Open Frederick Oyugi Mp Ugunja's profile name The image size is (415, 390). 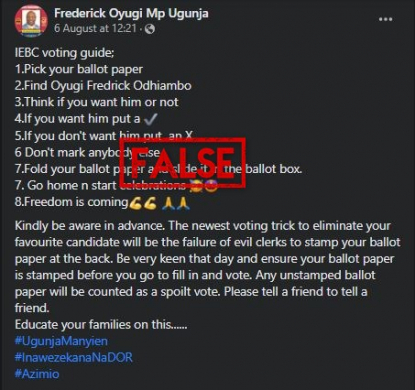tap(131, 13)
